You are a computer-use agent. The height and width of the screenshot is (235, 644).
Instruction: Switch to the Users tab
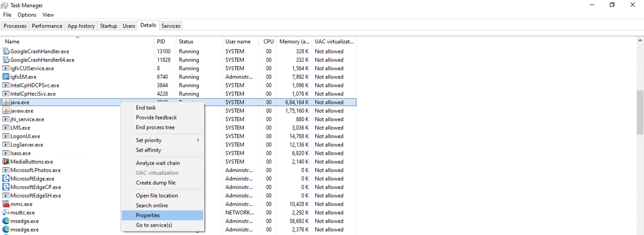tap(129, 26)
